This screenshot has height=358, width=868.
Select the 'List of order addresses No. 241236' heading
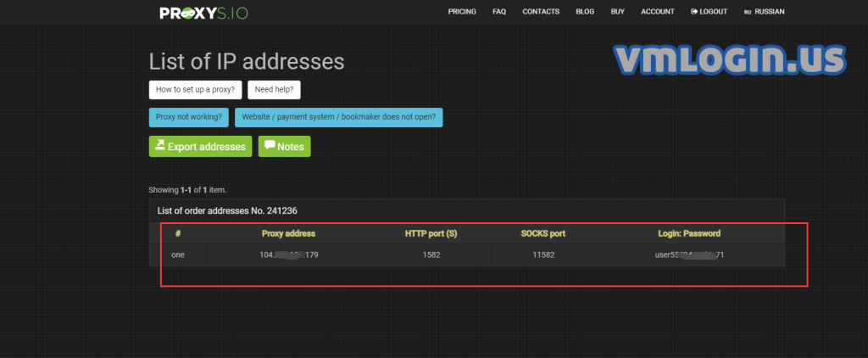(x=228, y=210)
